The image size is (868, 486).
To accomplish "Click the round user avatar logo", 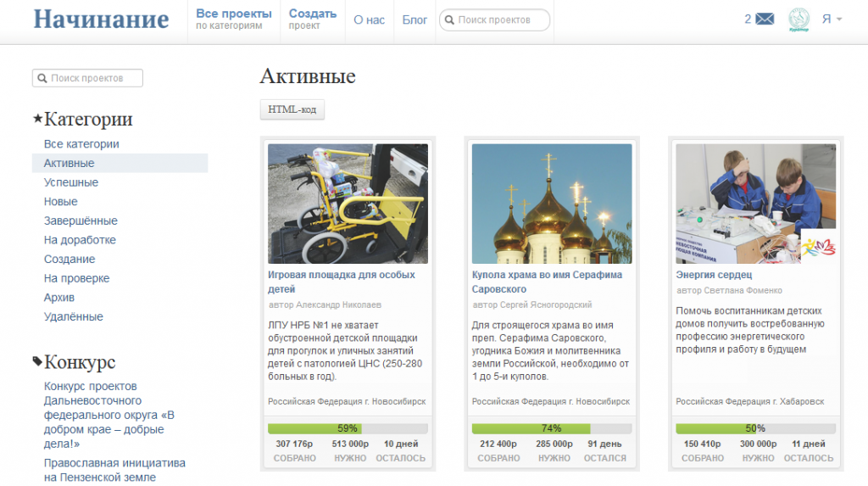I will tap(799, 19).
